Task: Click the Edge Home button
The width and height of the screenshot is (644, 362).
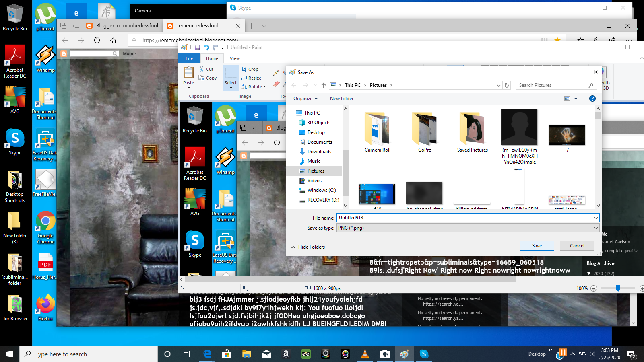Action: [113, 40]
